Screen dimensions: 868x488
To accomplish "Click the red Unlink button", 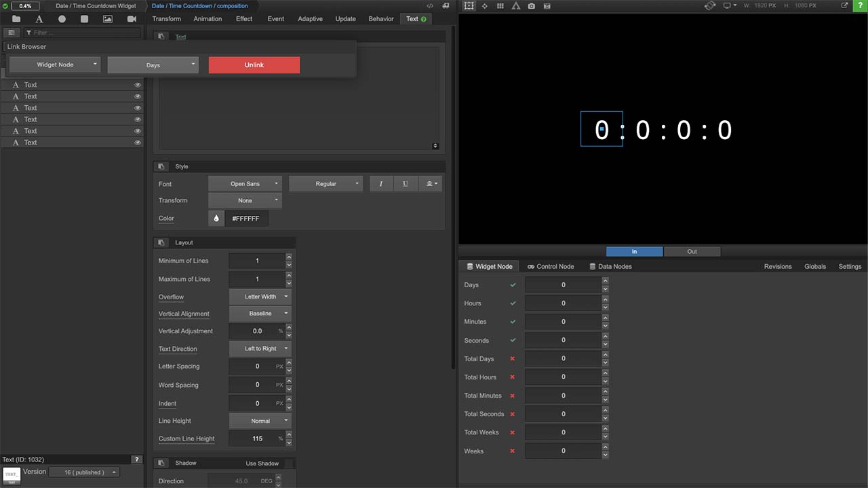I will (254, 65).
